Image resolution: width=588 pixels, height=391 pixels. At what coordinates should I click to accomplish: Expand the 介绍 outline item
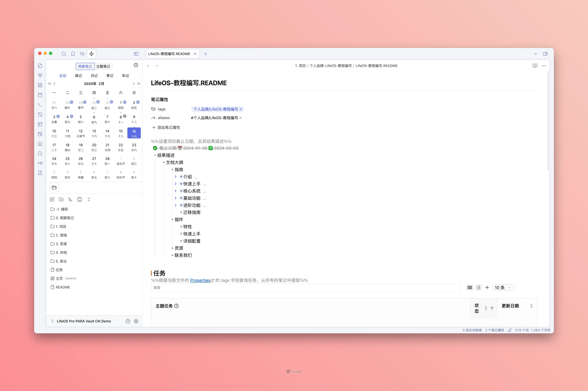pos(176,177)
